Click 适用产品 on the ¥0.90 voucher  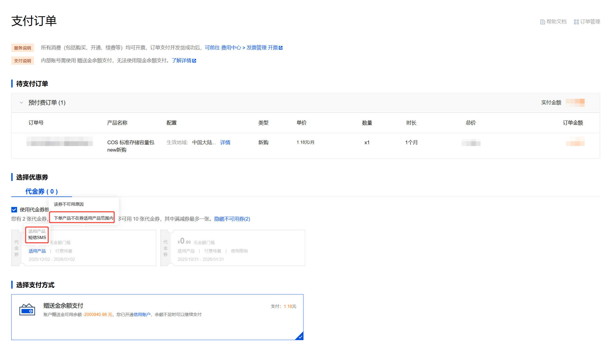186,251
